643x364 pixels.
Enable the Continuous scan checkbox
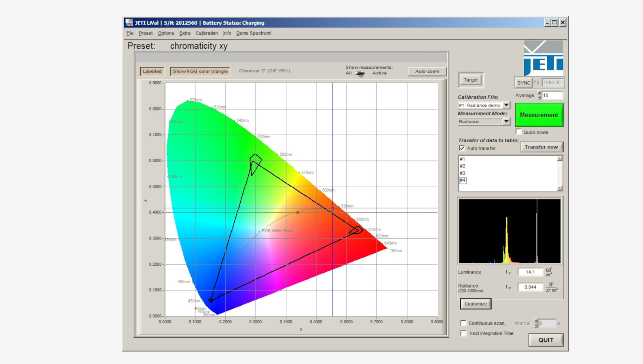pos(463,323)
